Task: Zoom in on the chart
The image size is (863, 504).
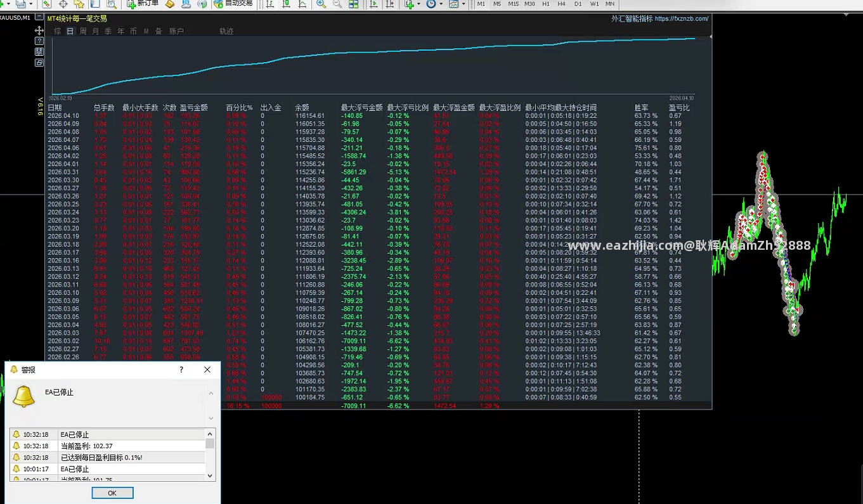Action: [x=321, y=4]
